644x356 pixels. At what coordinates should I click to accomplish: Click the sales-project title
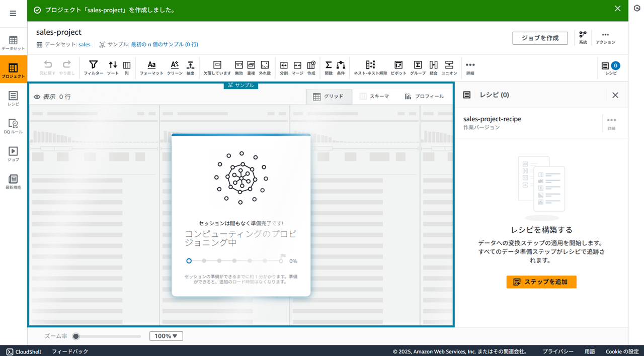pyautogui.click(x=59, y=32)
